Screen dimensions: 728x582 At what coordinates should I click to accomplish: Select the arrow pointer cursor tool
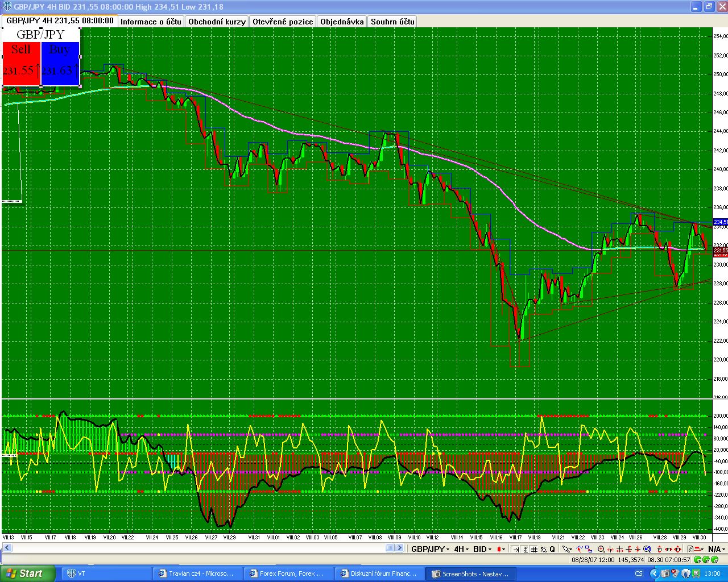pyautogui.click(x=567, y=549)
